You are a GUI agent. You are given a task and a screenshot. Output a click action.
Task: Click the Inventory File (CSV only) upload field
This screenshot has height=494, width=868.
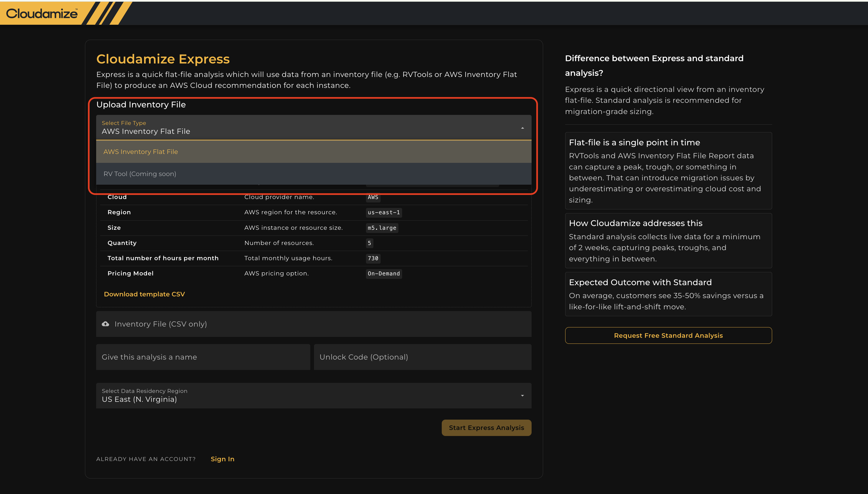click(314, 324)
